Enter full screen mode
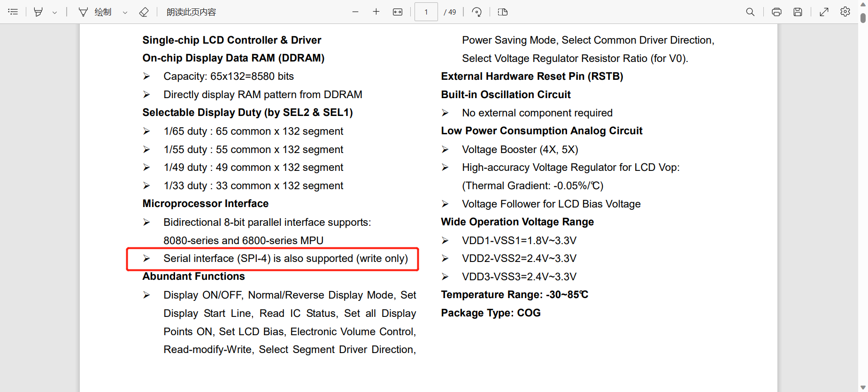The height and width of the screenshot is (392, 868). 824,12
